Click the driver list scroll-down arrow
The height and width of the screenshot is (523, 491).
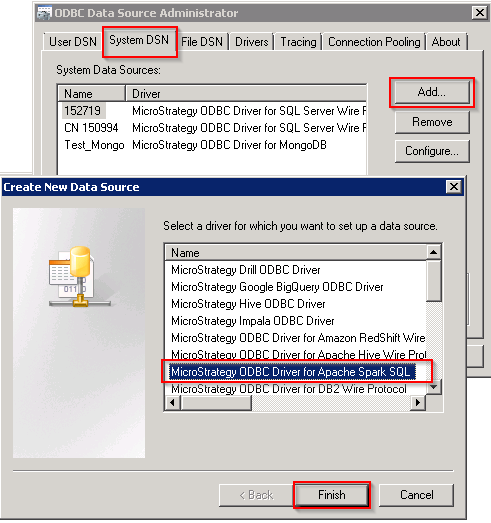point(434,387)
